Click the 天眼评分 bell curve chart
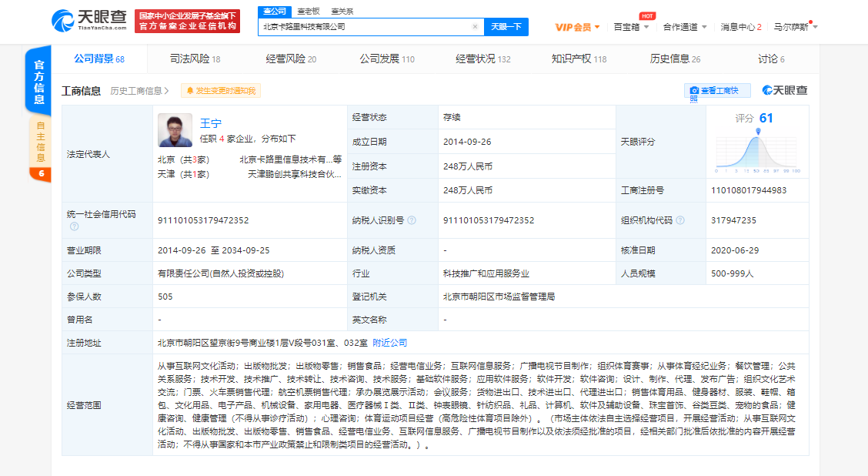The height and width of the screenshot is (476, 868). click(x=757, y=153)
